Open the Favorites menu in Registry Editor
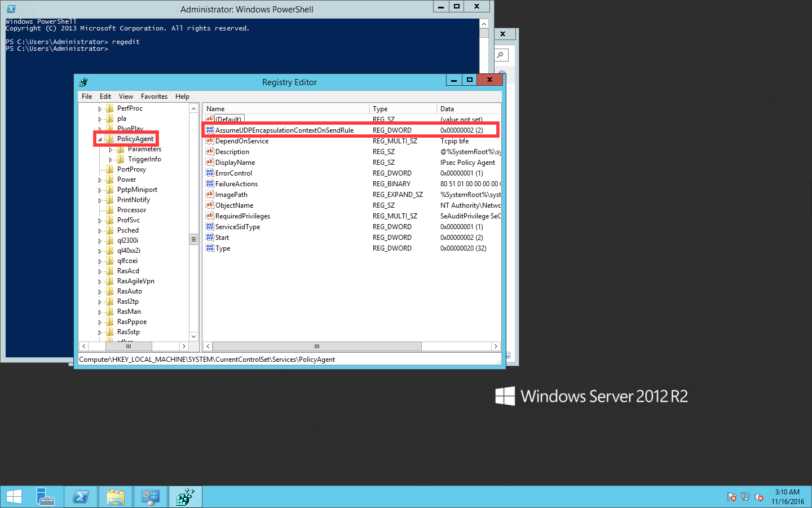 click(x=154, y=97)
